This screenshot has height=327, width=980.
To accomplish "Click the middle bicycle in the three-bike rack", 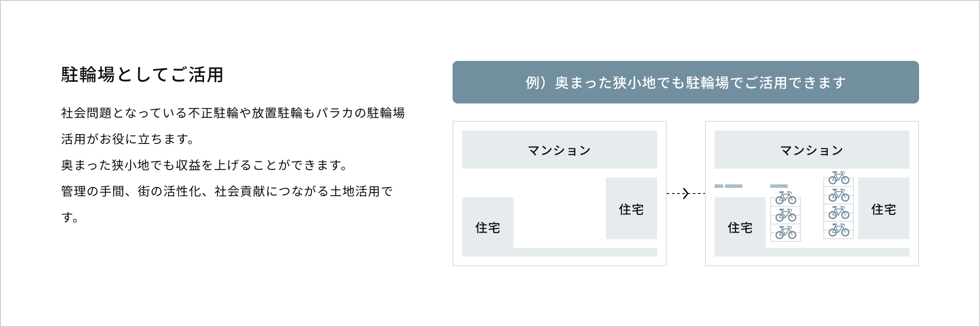I will 785,215.
